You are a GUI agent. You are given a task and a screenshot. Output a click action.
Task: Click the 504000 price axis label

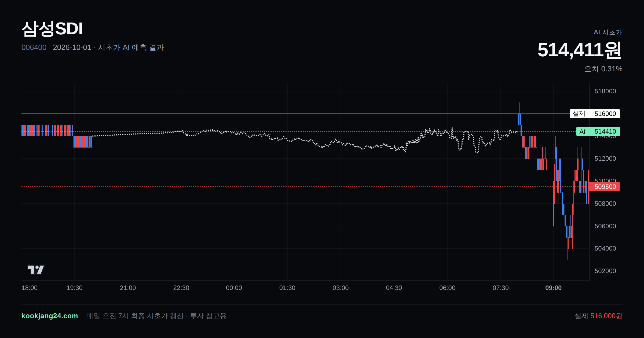(x=605, y=248)
